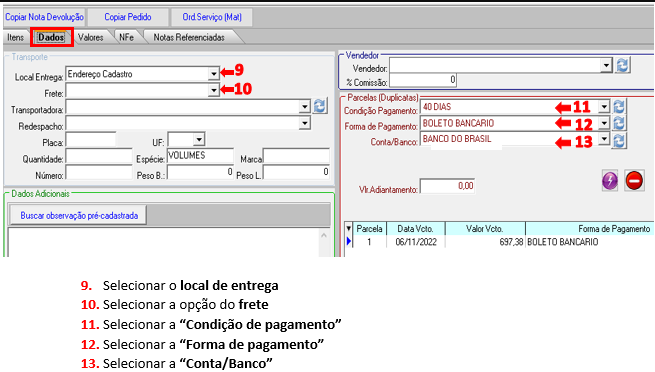The width and height of the screenshot is (655, 372).
Task: Click the Número input field
Action: coord(99,172)
